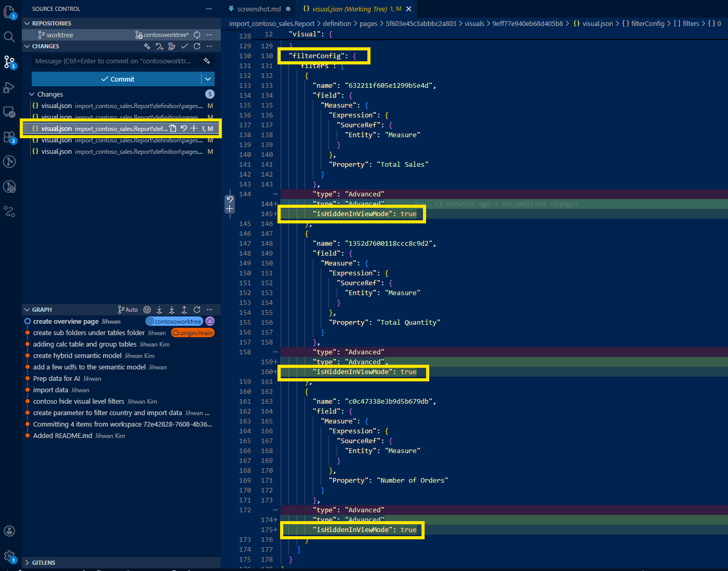The height and width of the screenshot is (571, 728).
Task: Revert change icon in diff gutter
Action: point(230,199)
